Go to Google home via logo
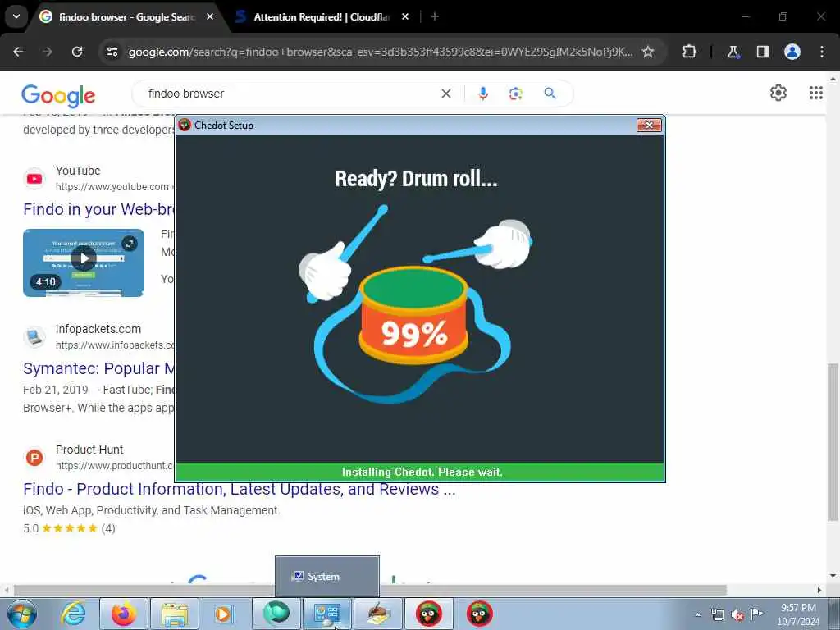The height and width of the screenshot is (630, 840). (x=58, y=95)
